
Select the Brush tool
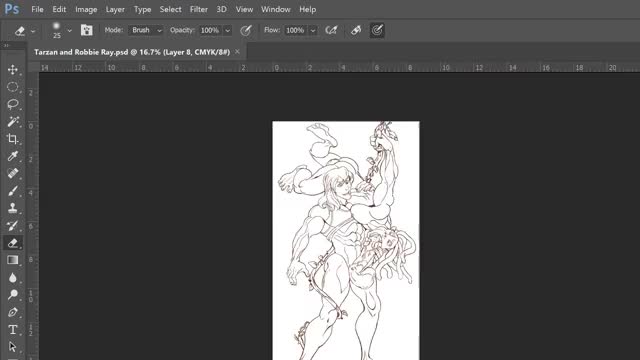[13, 191]
